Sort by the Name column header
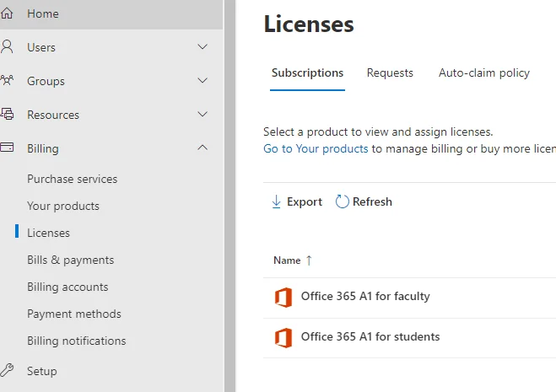Image resolution: width=556 pixels, height=392 pixels. [x=287, y=260]
